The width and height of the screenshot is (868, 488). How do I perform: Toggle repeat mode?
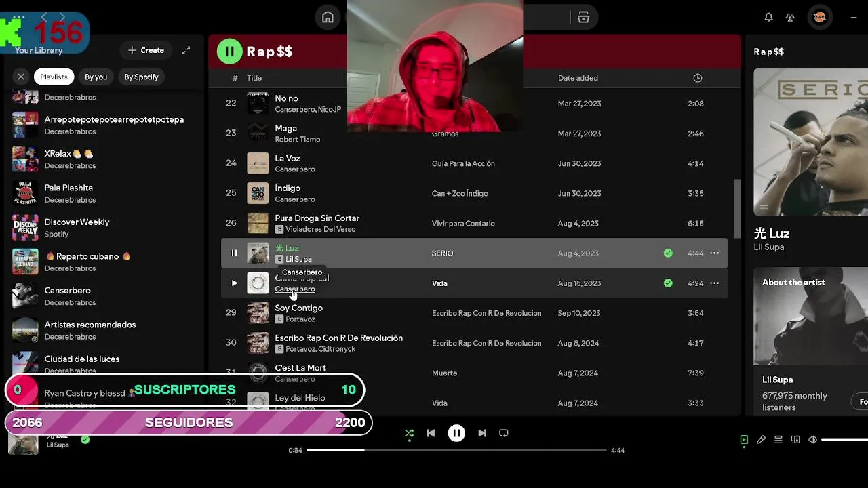504,433
